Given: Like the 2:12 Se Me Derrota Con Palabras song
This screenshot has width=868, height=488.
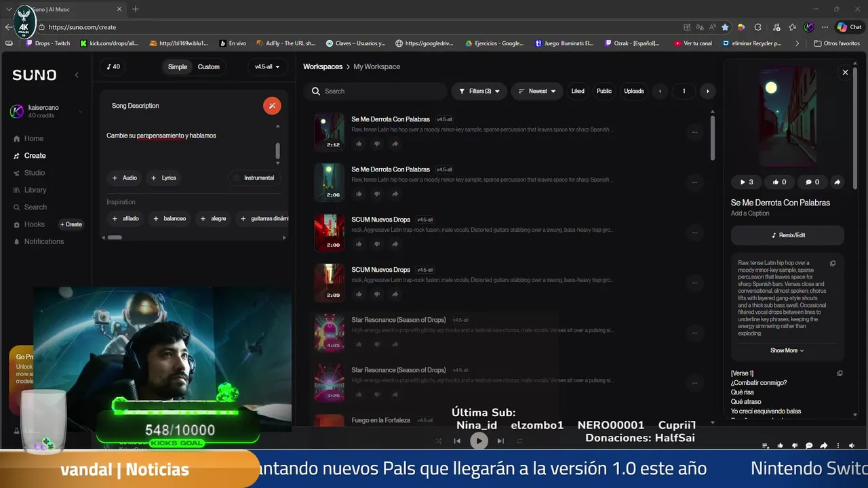Looking at the screenshot, I should click(359, 144).
